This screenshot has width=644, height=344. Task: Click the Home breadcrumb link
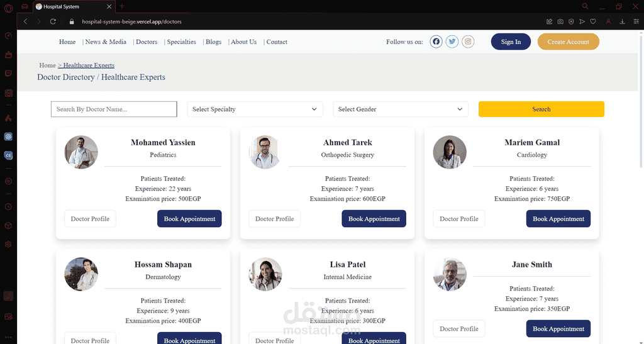point(47,65)
